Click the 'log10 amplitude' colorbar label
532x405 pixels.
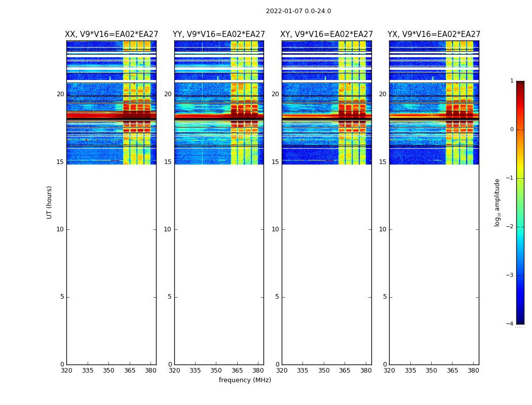tap(498, 202)
